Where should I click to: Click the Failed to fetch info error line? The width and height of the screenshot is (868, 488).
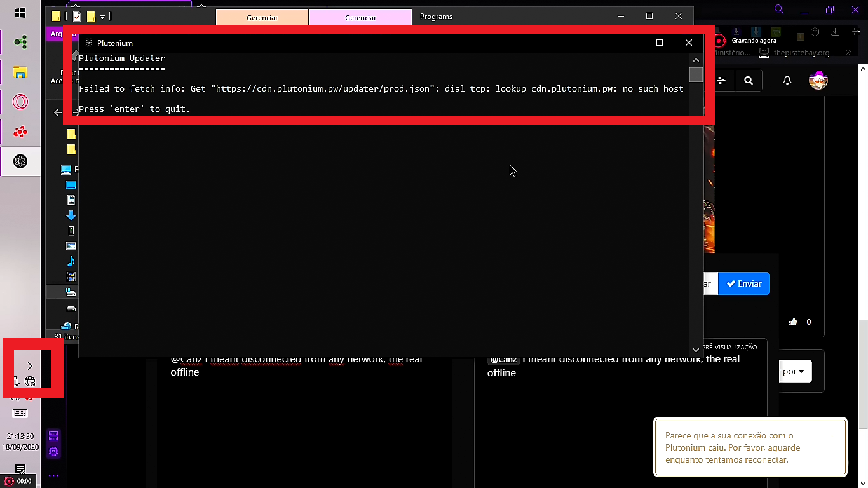[381, 89]
